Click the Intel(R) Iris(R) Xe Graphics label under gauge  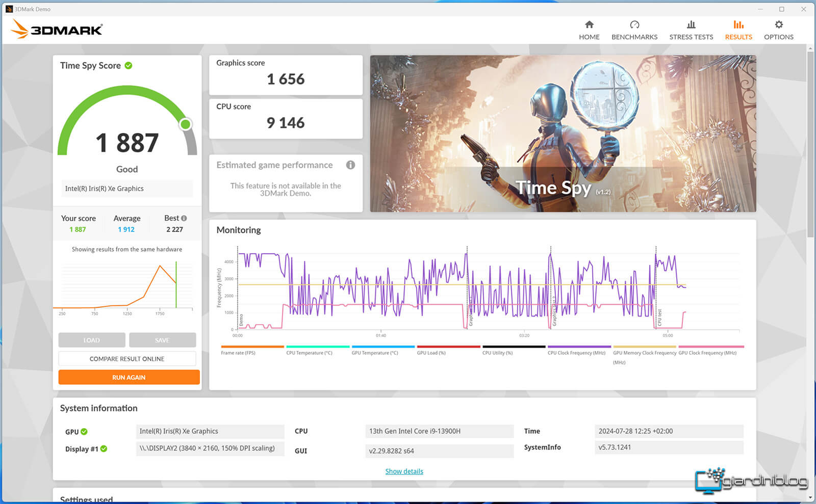point(127,189)
